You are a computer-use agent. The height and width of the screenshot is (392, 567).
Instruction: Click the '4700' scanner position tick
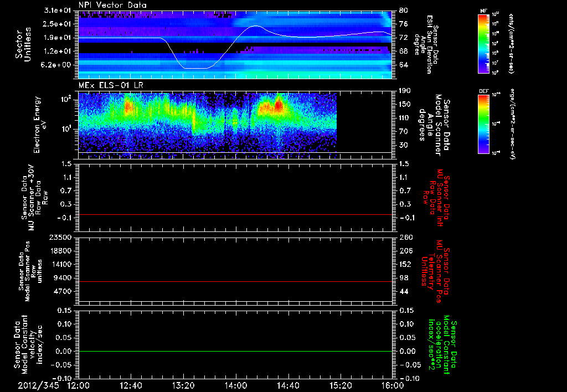tap(62, 291)
